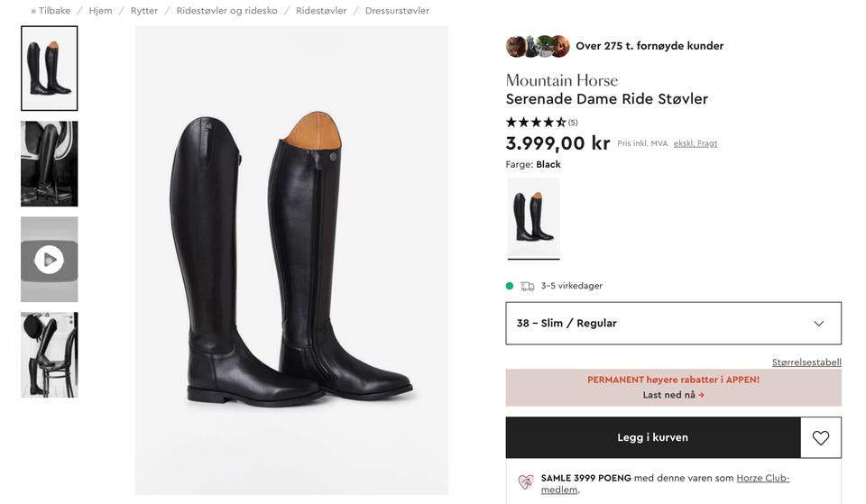Click Last ned nå app link
This screenshot has width=866, height=504.
(x=673, y=395)
